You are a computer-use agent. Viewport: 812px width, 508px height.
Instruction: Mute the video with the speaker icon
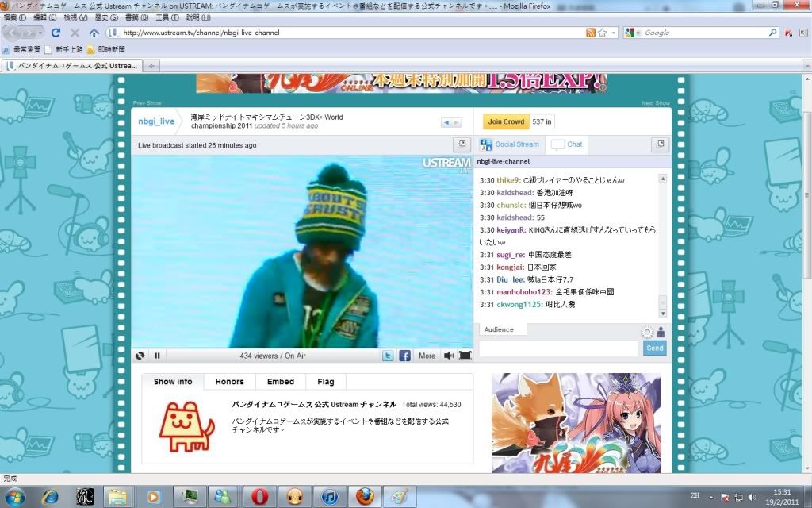(449, 356)
